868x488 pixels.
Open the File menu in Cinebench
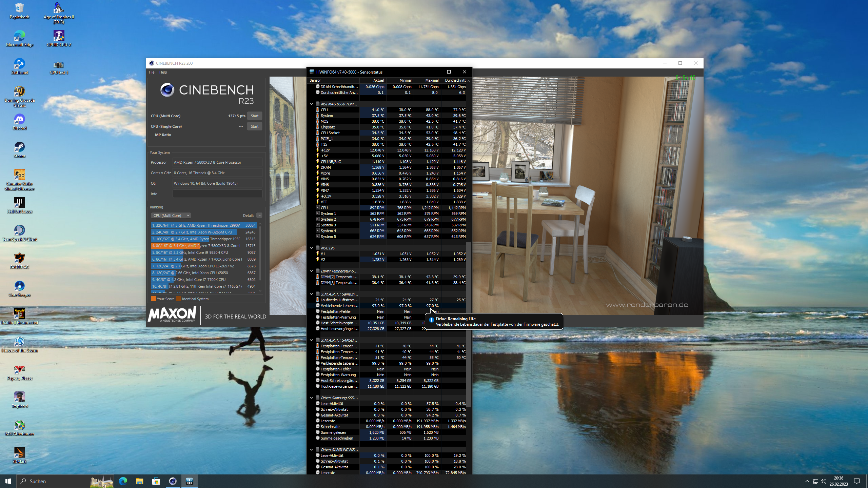152,72
